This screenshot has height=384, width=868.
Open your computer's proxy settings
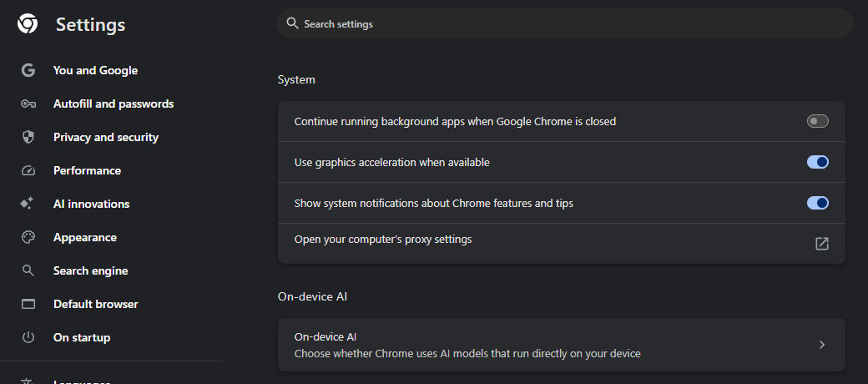562,244
